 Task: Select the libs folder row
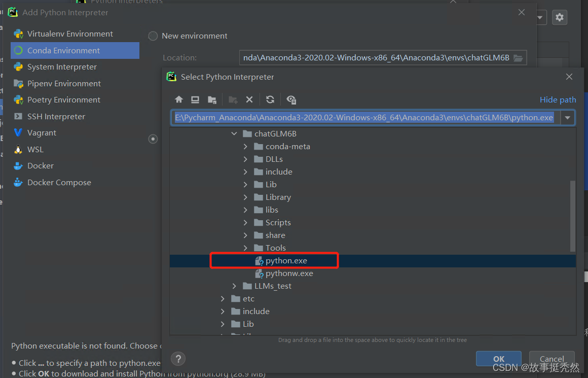[x=373, y=210]
